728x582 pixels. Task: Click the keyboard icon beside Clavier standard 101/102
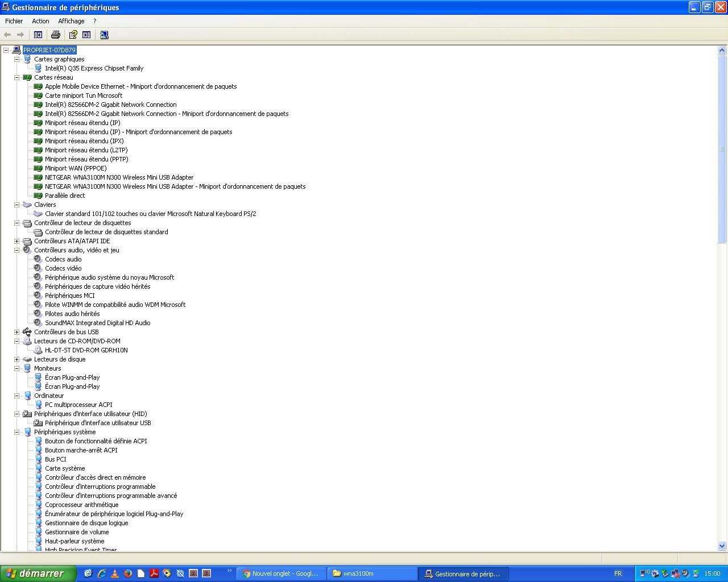point(38,214)
